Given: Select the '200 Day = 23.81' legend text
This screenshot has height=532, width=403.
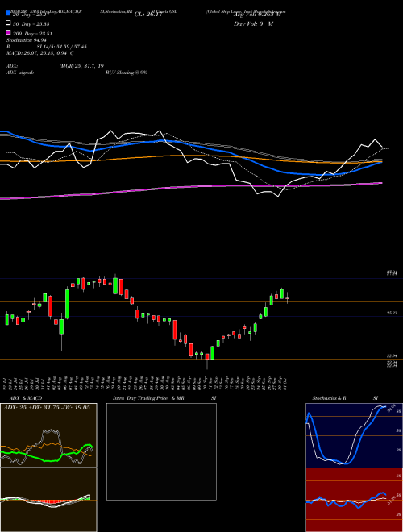Looking at the screenshot, I should click(32, 34).
